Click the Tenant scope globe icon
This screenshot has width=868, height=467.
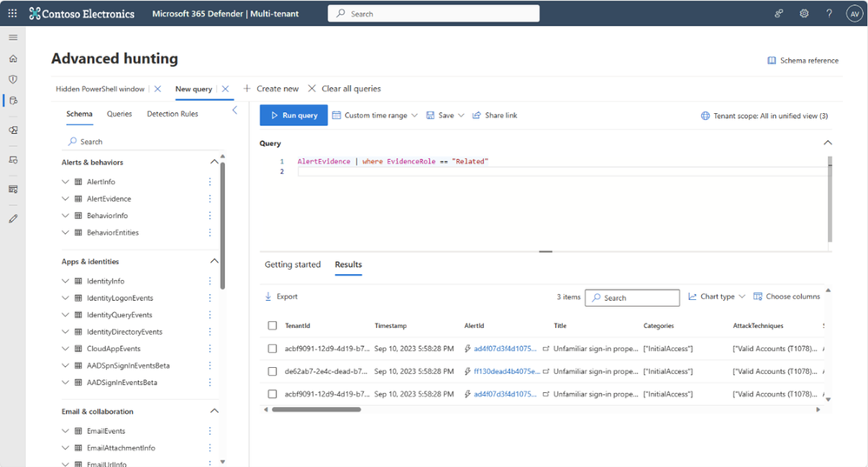706,116
